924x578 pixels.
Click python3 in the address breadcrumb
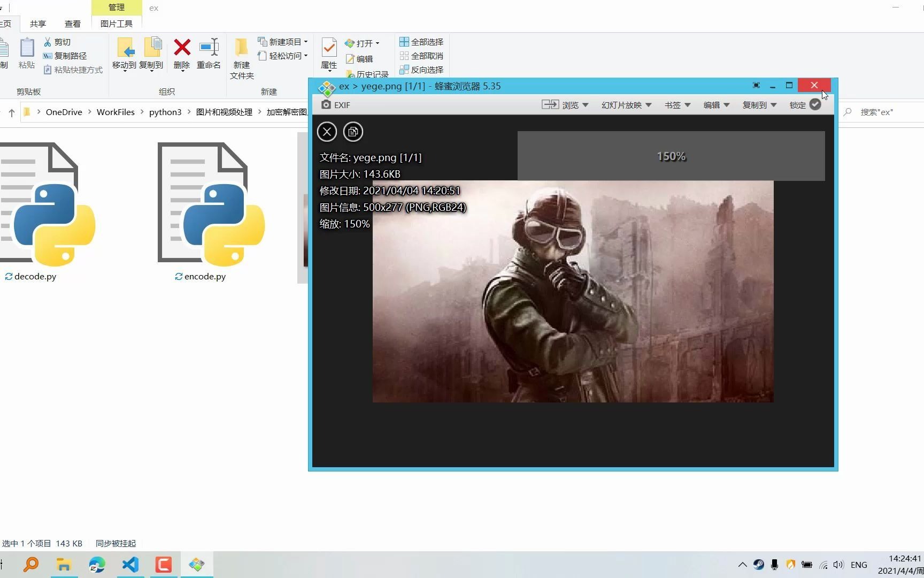pyautogui.click(x=165, y=112)
